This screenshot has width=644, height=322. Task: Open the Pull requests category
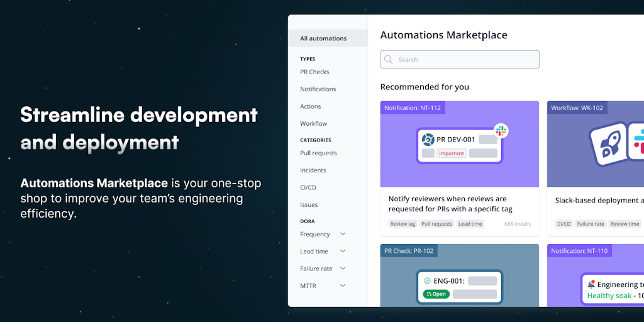pos(318,153)
